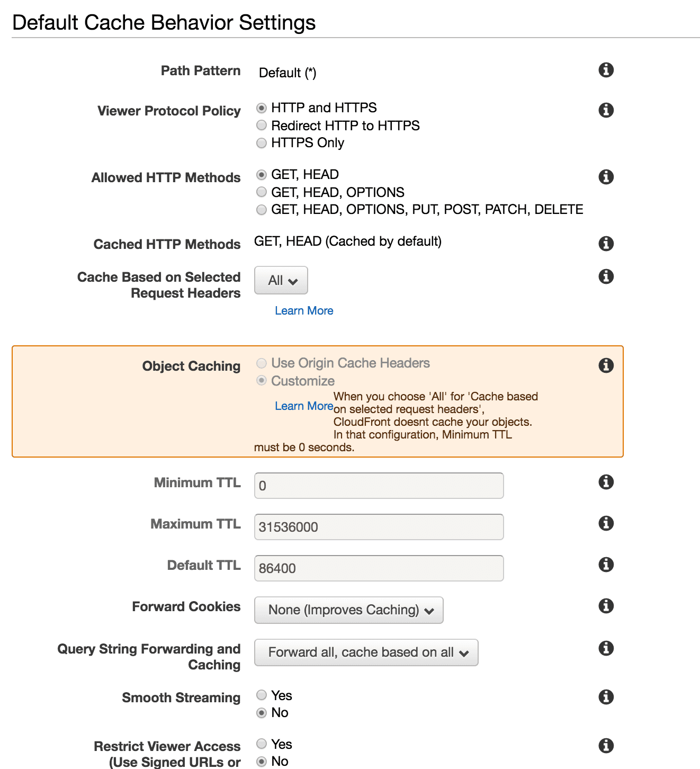
Task: Enable Smooth Streaming with Yes
Action: [x=261, y=695]
